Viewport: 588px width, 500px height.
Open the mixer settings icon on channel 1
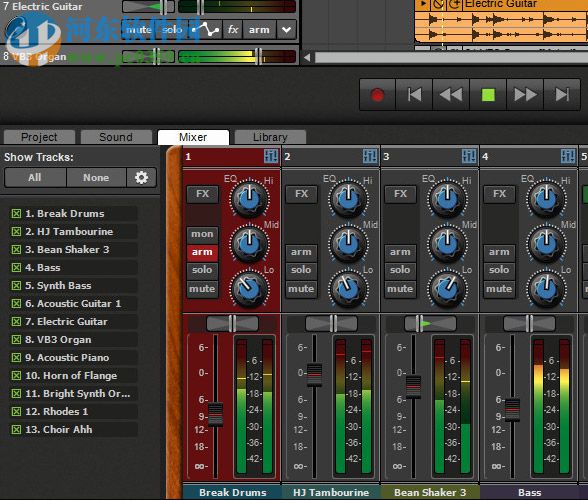(x=271, y=156)
